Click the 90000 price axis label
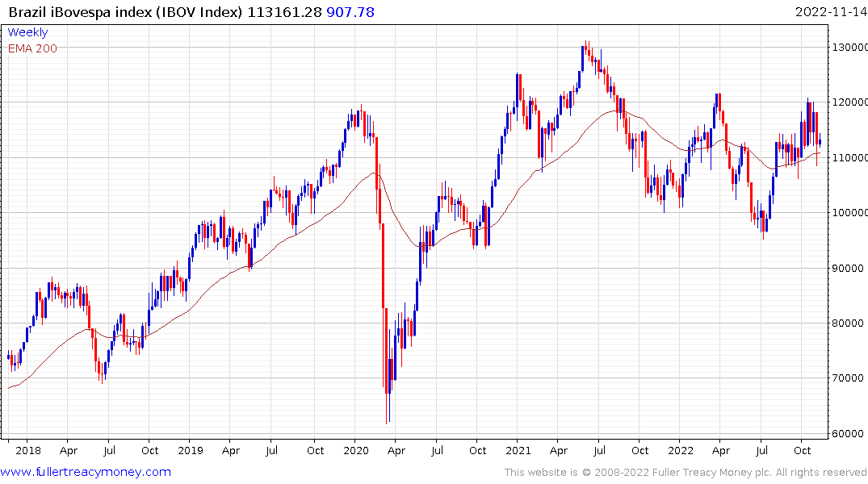 pos(848,269)
